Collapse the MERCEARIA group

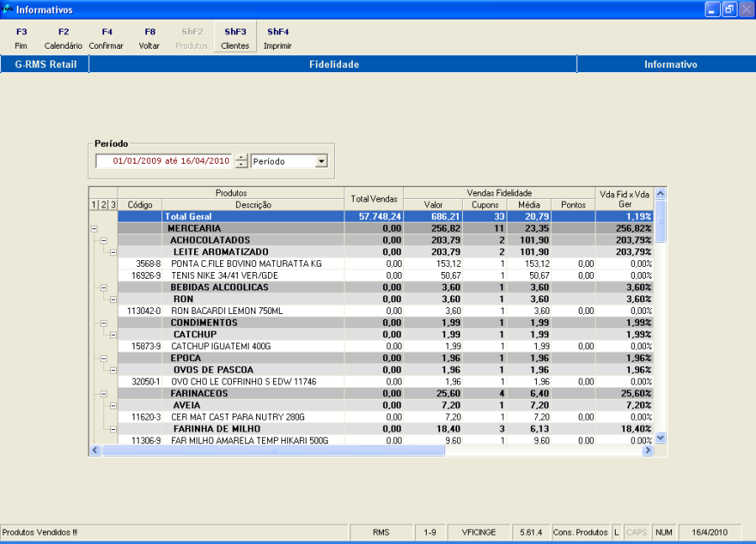[93, 228]
